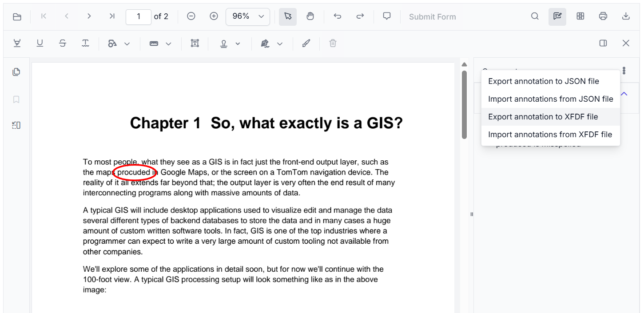This screenshot has height=313, width=644.
Task: Select the highlight text tool
Action: [x=17, y=43]
